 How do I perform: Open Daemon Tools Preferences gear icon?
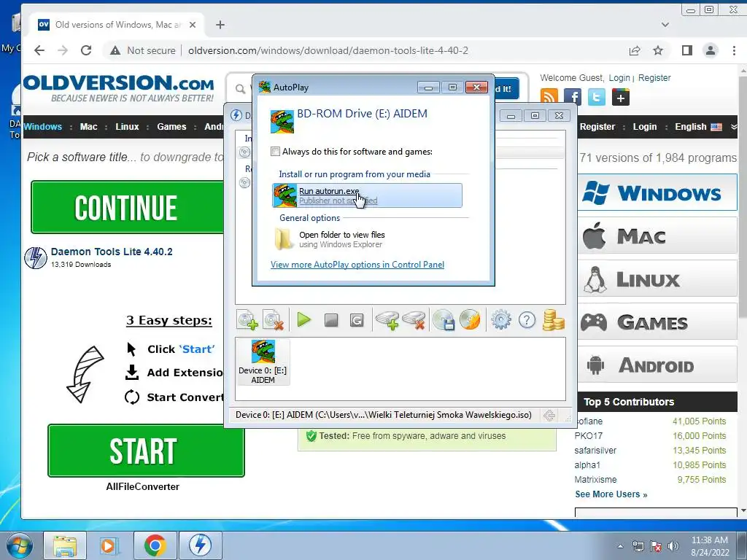pos(501,320)
